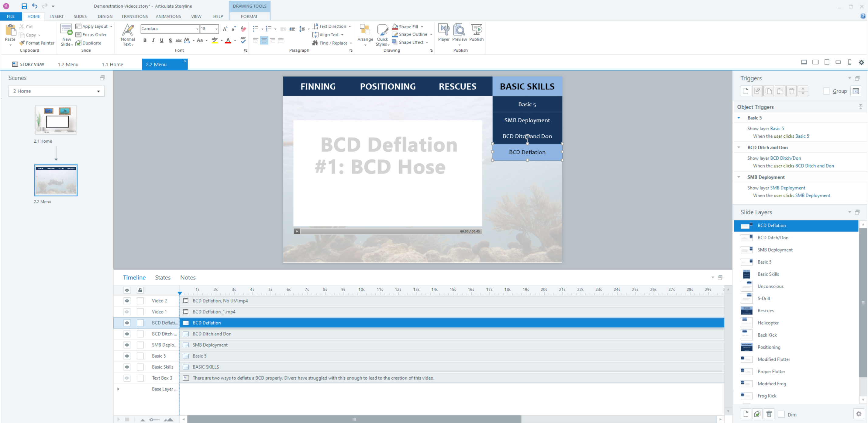Click the Publish icon
The width and height of the screenshot is (868, 423).
coord(477,30)
